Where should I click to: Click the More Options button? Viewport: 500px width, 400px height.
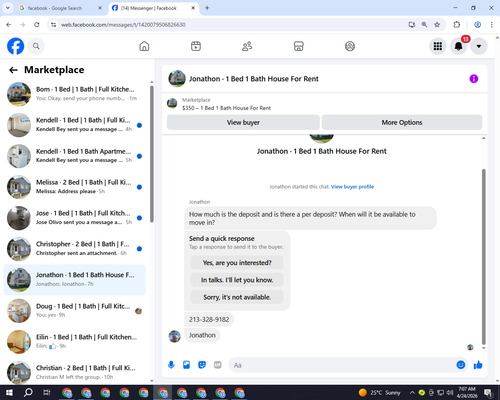(402, 122)
